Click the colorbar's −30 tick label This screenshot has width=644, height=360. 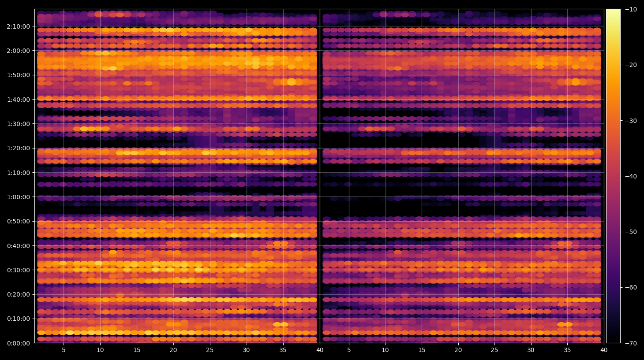[x=631, y=121]
